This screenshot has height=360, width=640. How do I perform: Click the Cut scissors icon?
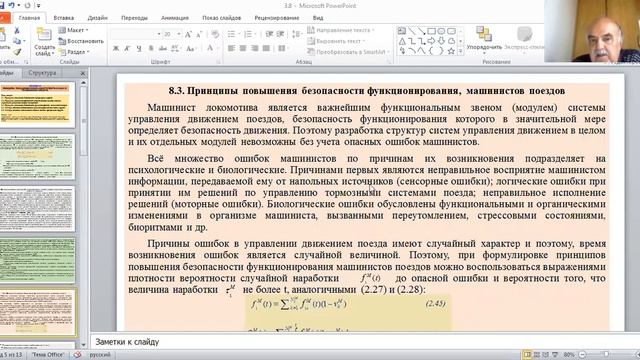pyautogui.click(x=17, y=31)
